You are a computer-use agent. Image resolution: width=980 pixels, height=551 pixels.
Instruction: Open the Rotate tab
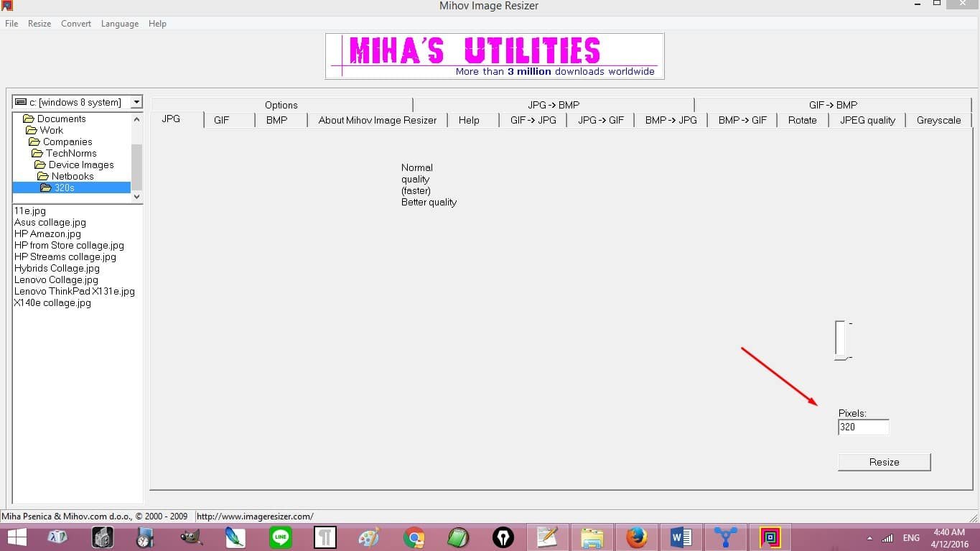802,120
